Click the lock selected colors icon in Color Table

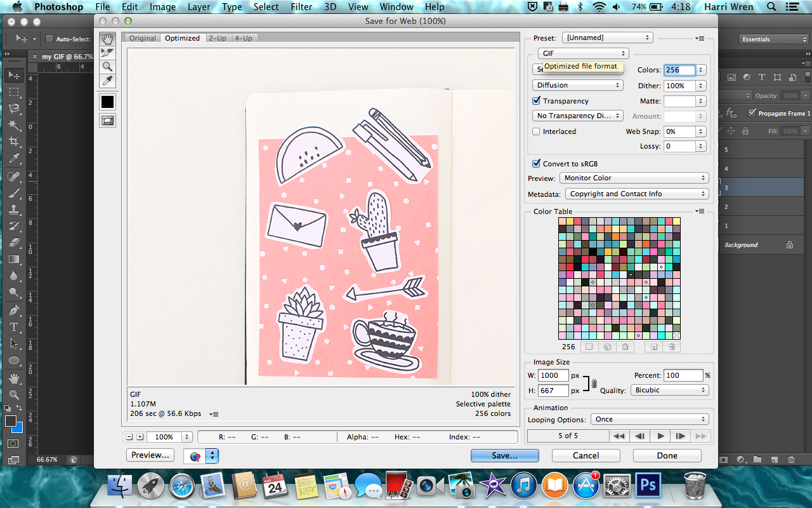625,347
